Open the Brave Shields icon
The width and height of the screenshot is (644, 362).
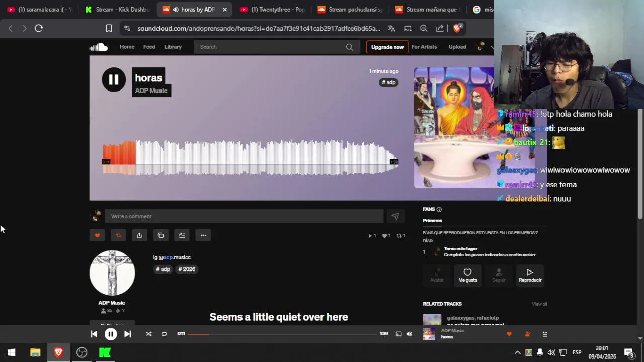pos(457,28)
